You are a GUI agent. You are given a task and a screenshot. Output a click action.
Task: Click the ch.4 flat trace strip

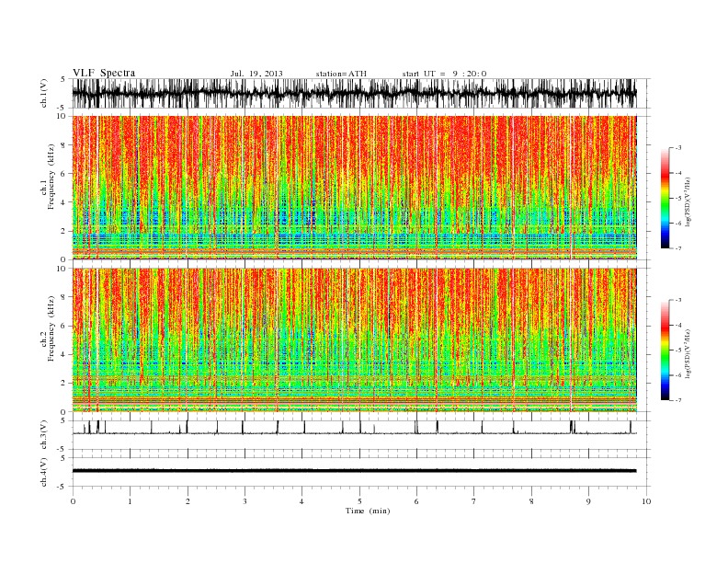(355, 472)
